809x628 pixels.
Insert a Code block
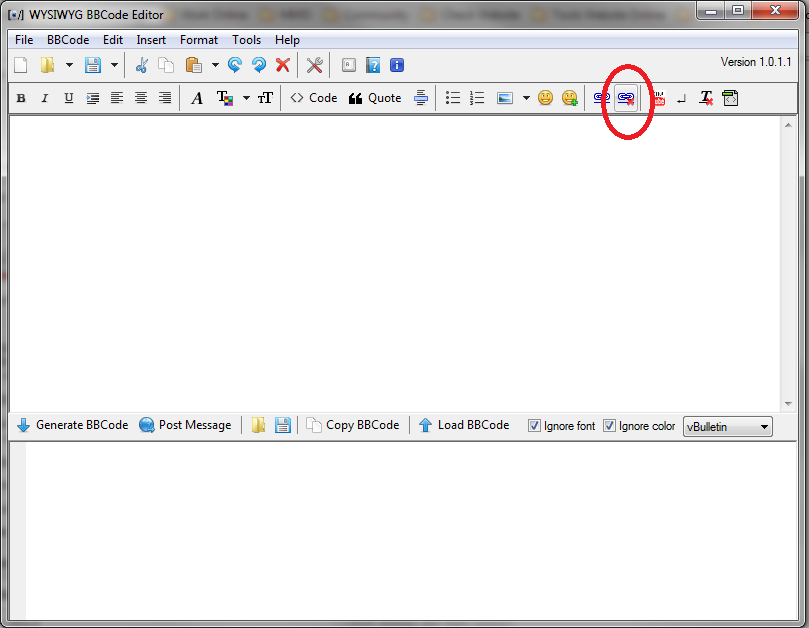point(314,98)
